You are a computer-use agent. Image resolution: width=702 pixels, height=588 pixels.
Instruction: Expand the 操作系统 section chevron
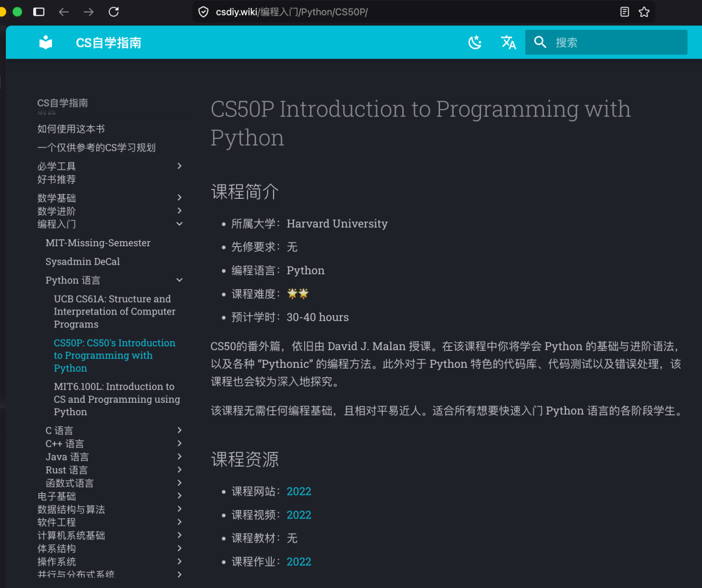coord(179,561)
